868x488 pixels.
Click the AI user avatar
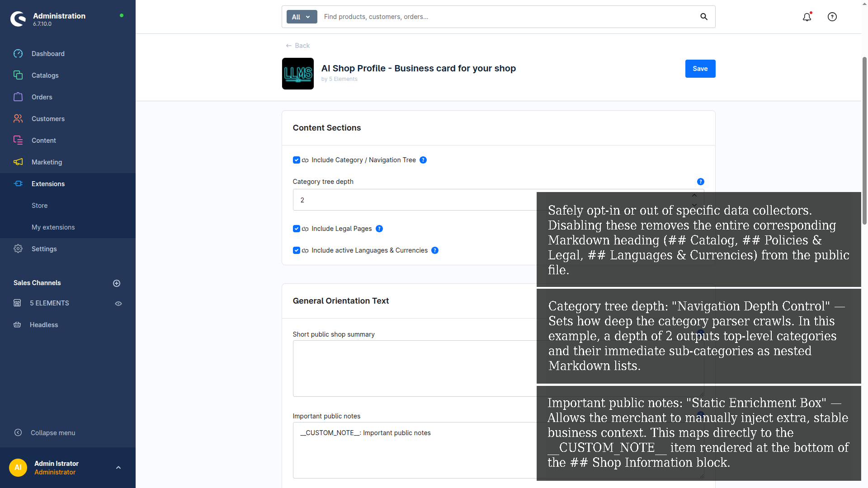pos(18,468)
